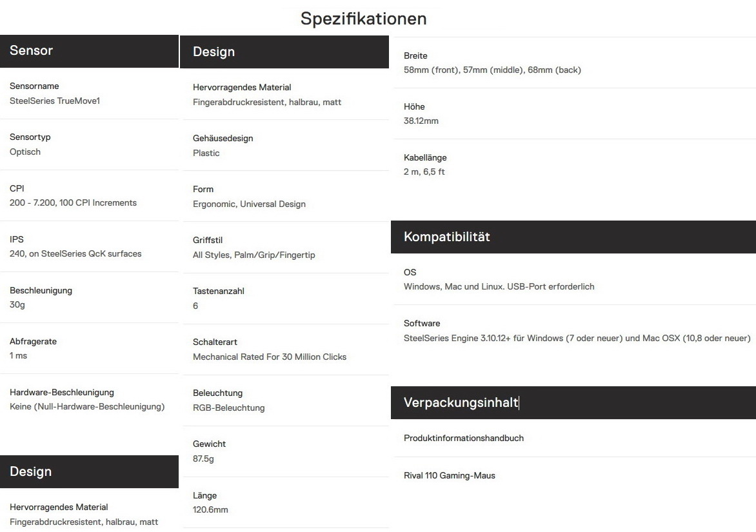756x532 pixels.
Task: Click the SteelSeries TrueMove1 sensor name
Action: coord(55,101)
